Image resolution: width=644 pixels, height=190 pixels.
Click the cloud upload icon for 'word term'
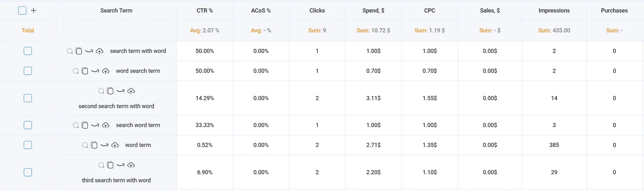[x=115, y=145]
